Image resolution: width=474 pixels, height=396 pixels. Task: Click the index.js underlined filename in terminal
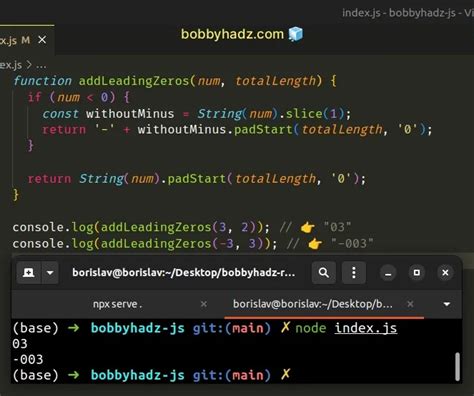click(x=366, y=328)
